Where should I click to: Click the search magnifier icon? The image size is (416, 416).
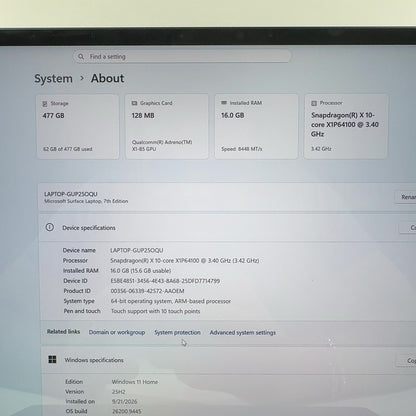tap(81, 57)
